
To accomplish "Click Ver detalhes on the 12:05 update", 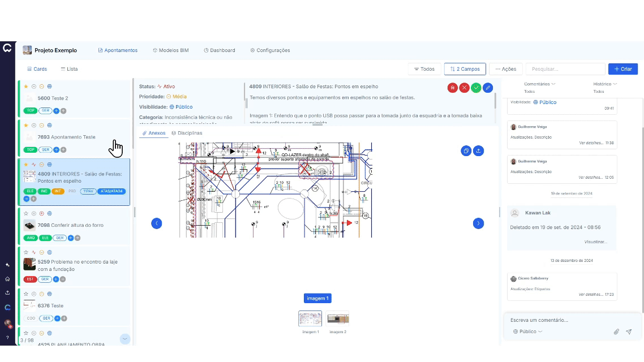I will pyautogui.click(x=591, y=177).
